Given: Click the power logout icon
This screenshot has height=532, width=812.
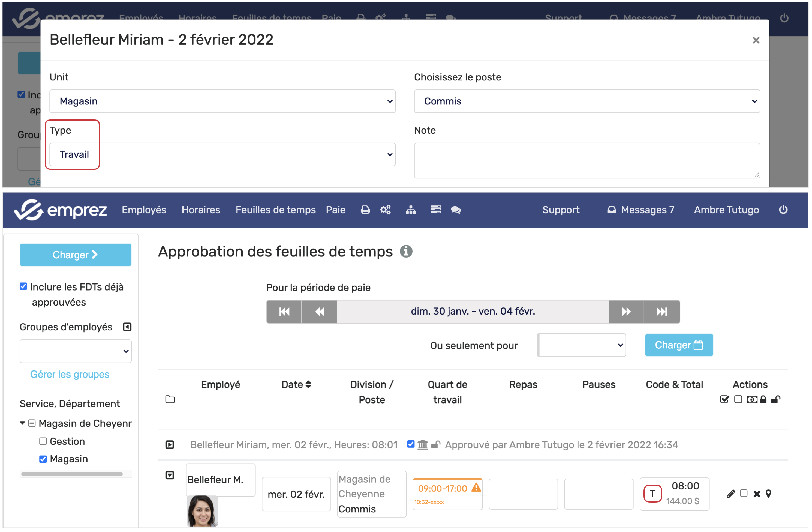Looking at the screenshot, I should [783, 209].
